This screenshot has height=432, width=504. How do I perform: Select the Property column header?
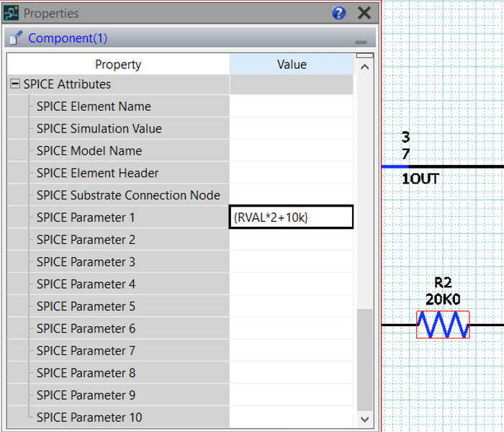(x=118, y=64)
